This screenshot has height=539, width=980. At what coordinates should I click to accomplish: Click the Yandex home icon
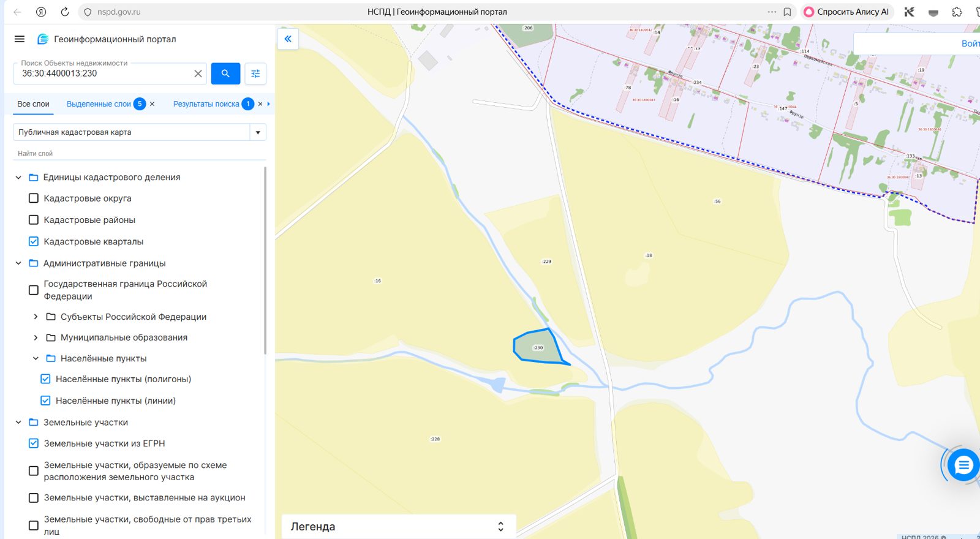point(41,12)
